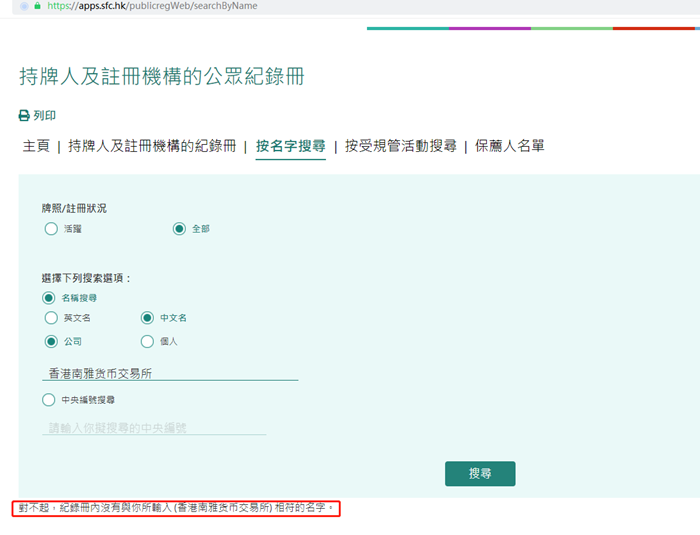Select the 中文名 radio button

click(147, 318)
